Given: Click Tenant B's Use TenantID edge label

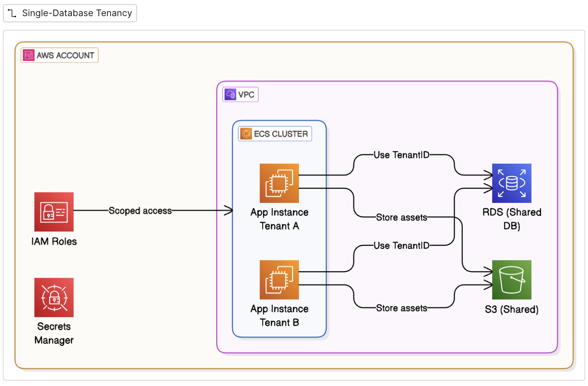Looking at the screenshot, I should click(401, 245).
